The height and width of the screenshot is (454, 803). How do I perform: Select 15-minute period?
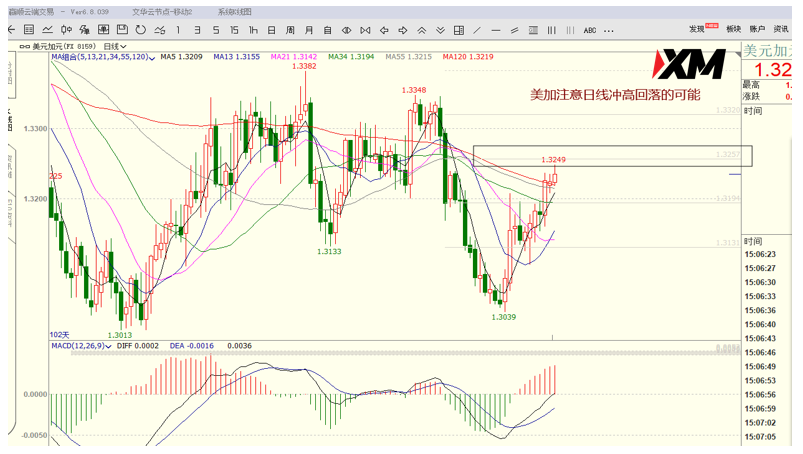tap(234, 30)
